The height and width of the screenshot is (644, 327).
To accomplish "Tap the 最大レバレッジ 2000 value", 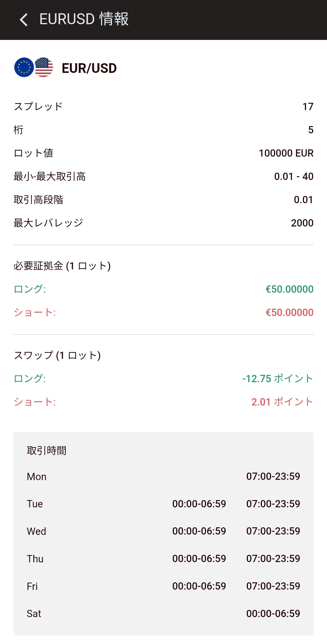I will click(302, 223).
